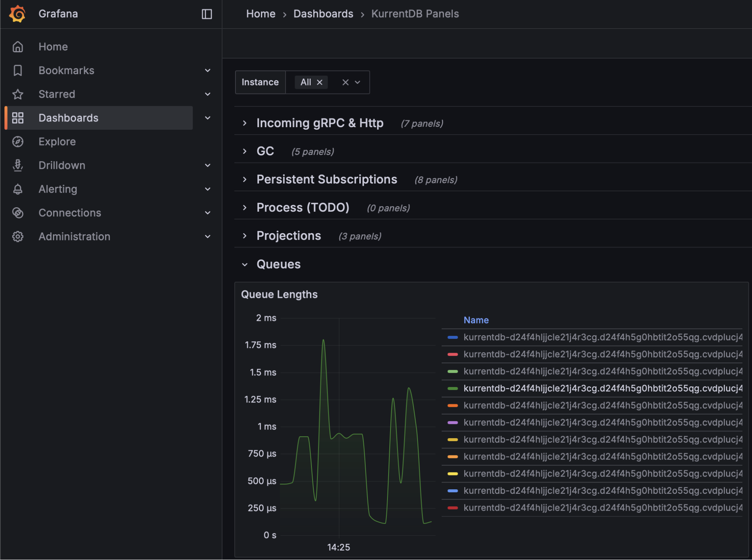Click the Home house icon in sidebar
The height and width of the screenshot is (560, 752).
click(18, 47)
